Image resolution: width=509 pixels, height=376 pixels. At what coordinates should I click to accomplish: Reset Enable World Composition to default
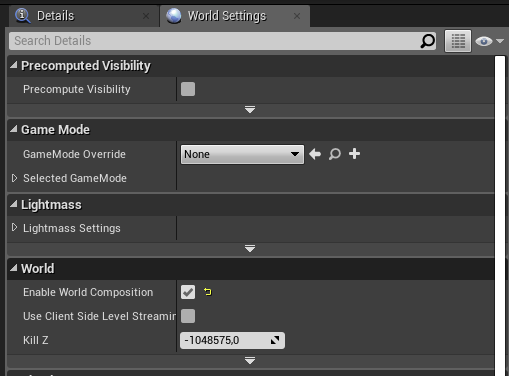coord(208,292)
